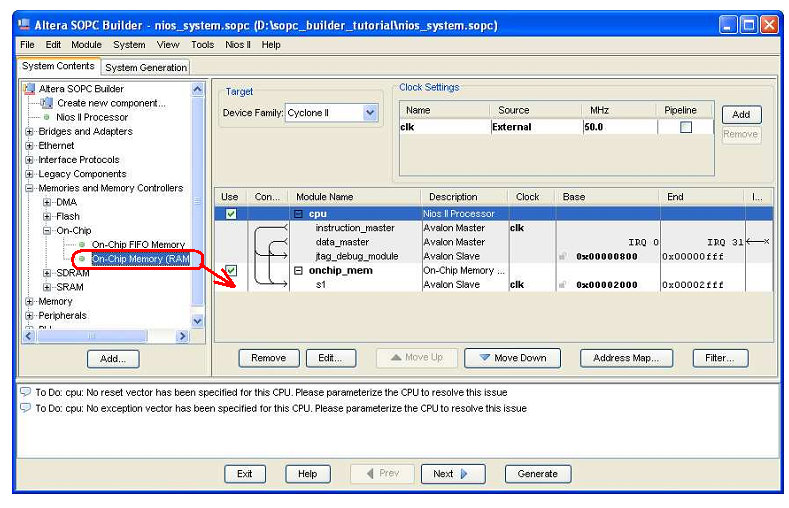Click the Next button

coord(453,474)
